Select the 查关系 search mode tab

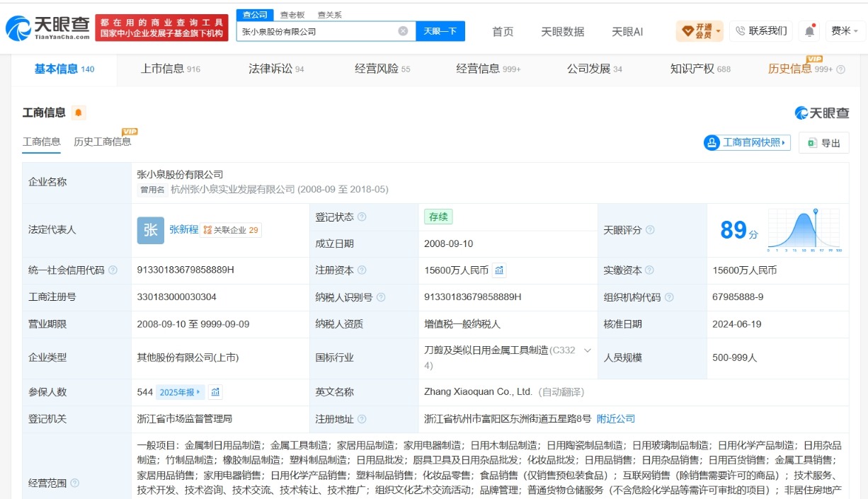[x=329, y=15]
